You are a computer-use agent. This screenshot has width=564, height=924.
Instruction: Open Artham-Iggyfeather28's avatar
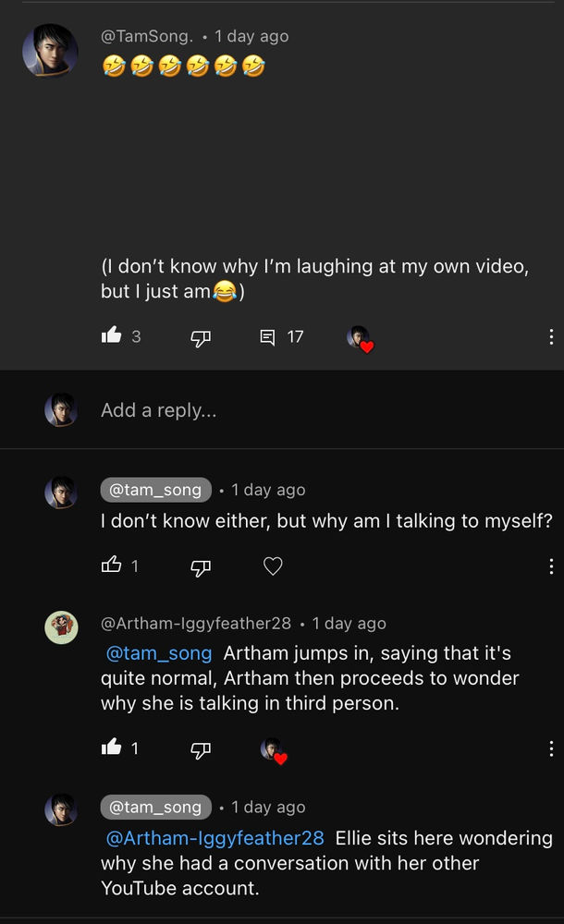pyautogui.click(x=61, y=627)
